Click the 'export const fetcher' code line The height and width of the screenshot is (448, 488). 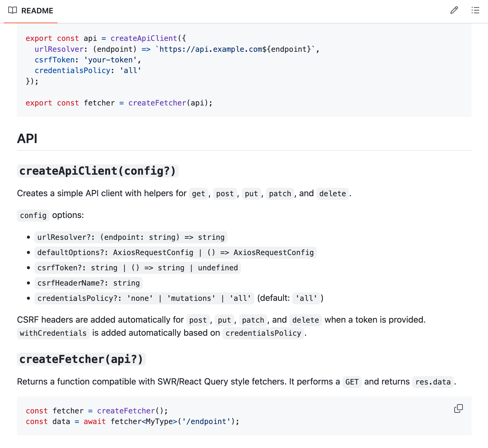click(119, 103)
